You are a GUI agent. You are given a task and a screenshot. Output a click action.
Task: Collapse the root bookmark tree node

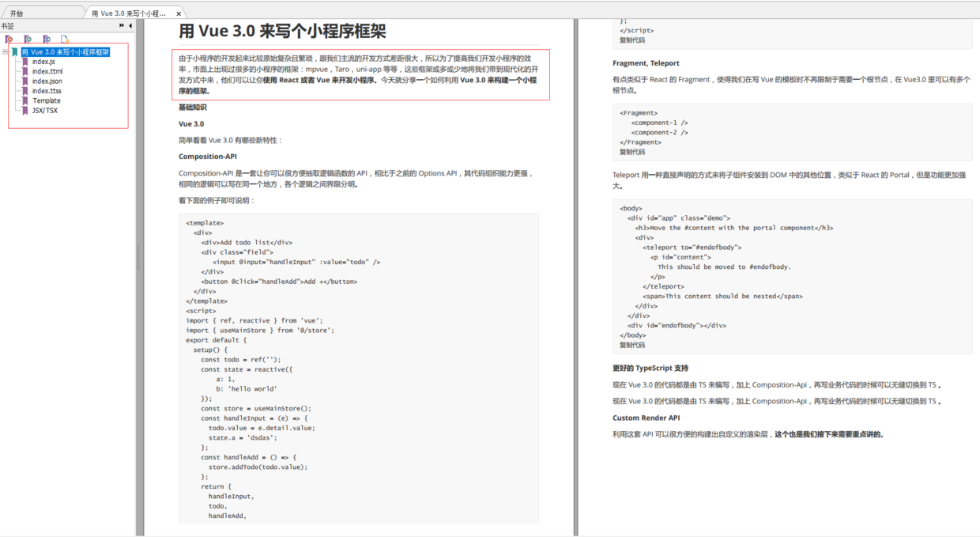[5, 52]
